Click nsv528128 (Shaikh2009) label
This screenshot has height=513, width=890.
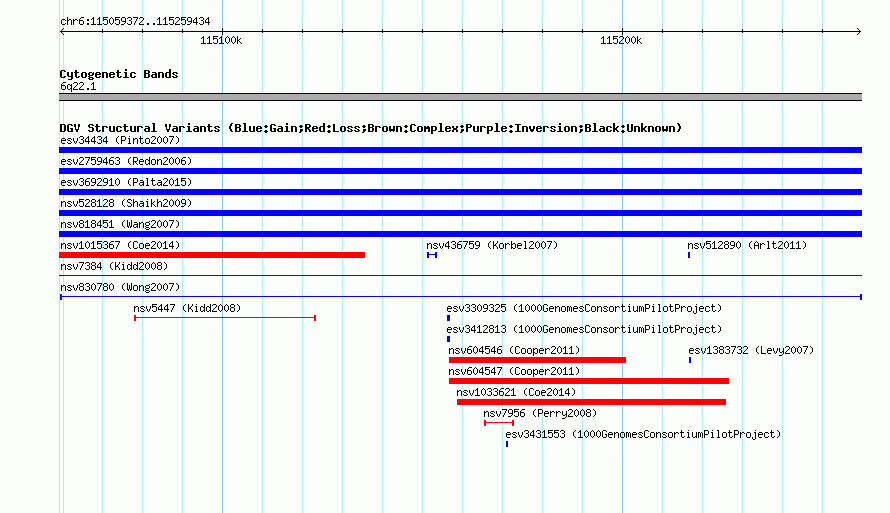(x=126, y=203)
